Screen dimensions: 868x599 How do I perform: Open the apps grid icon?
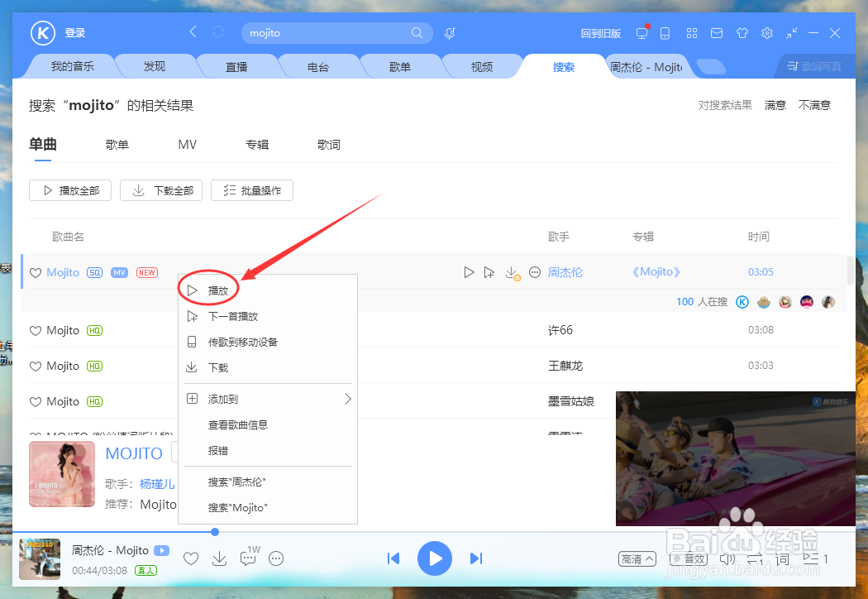691,33
